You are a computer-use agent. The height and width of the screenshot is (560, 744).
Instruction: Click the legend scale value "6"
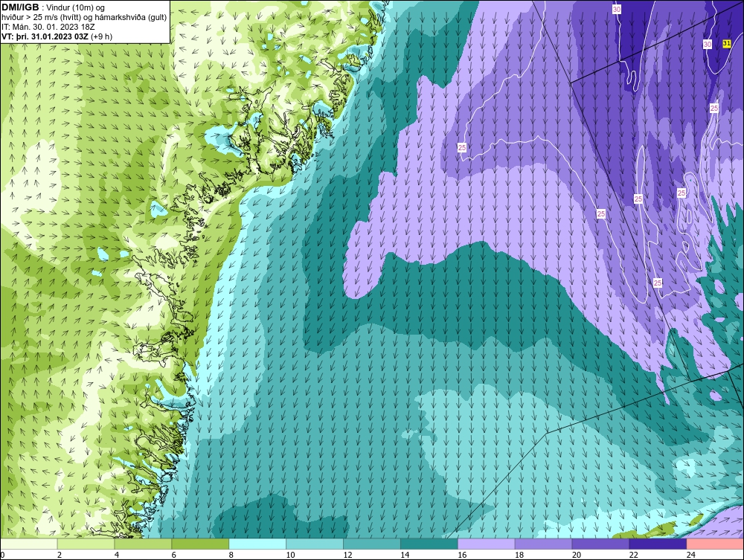(x=173, y=555)
